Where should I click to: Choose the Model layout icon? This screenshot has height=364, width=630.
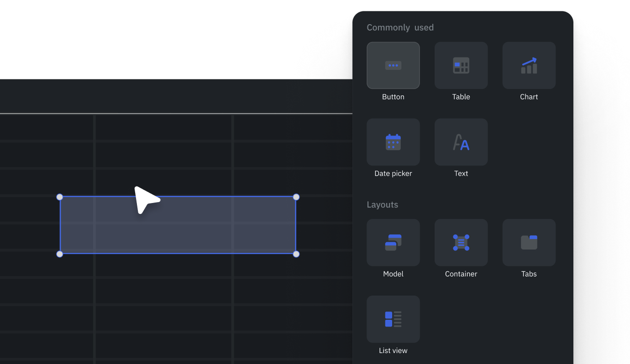point(393,243)
